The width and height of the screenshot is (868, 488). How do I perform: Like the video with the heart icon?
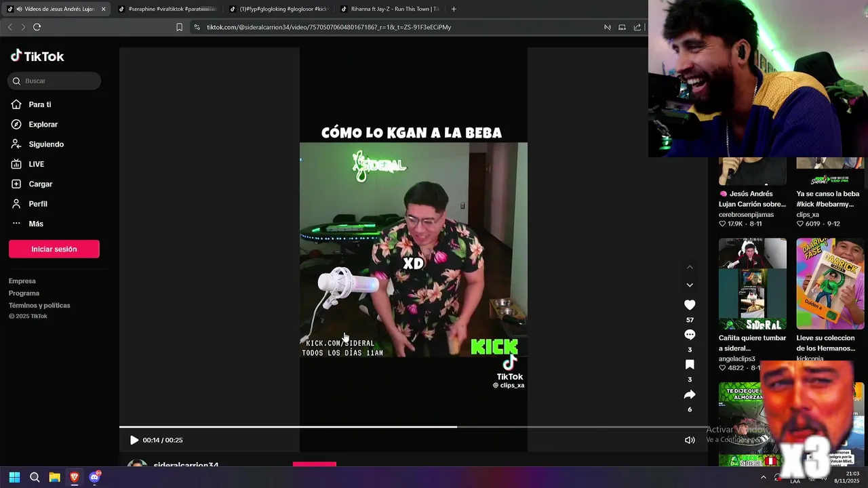(690, 305)
